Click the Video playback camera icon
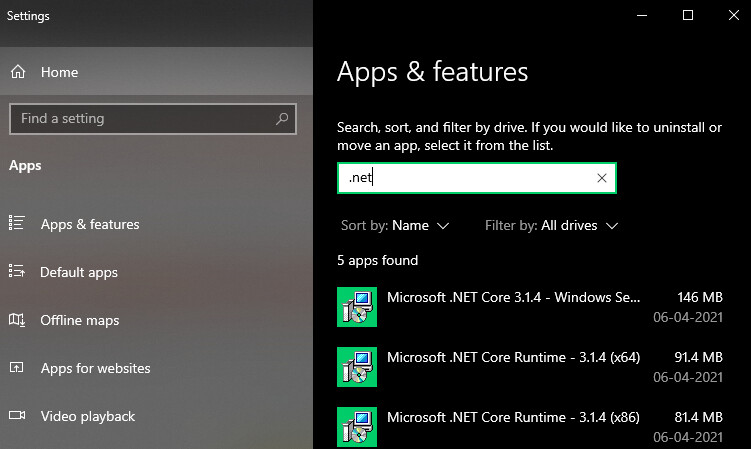 point(17,415)
